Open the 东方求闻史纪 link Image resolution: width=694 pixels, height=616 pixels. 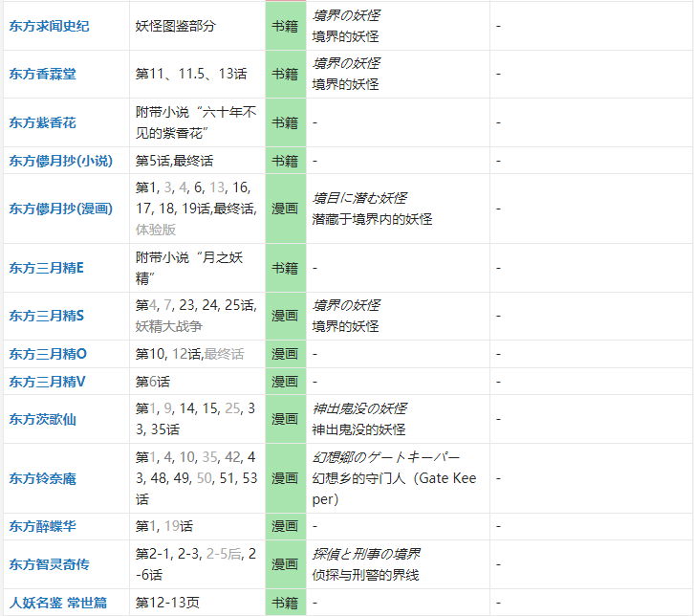(49, 26)
